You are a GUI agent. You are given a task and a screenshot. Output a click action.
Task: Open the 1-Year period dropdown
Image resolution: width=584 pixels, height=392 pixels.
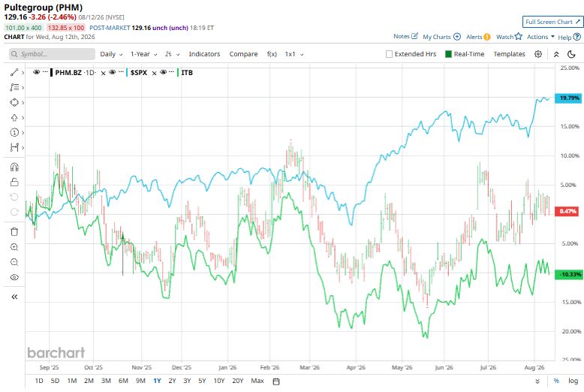144,54
